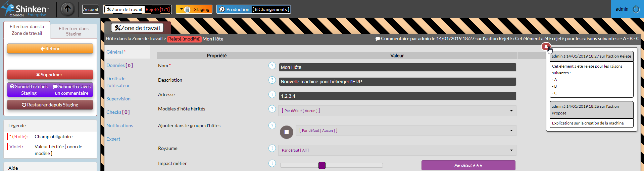This screenshot has height=171, width=644.
Task: Select the Notifications section tab
Action: click(x=120, y=125)
